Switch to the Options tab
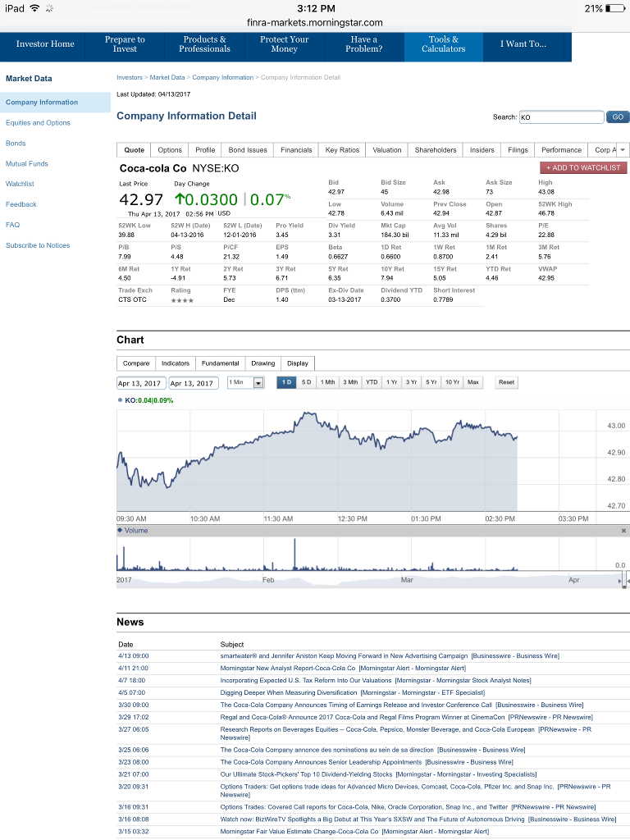 coord(170,150)
